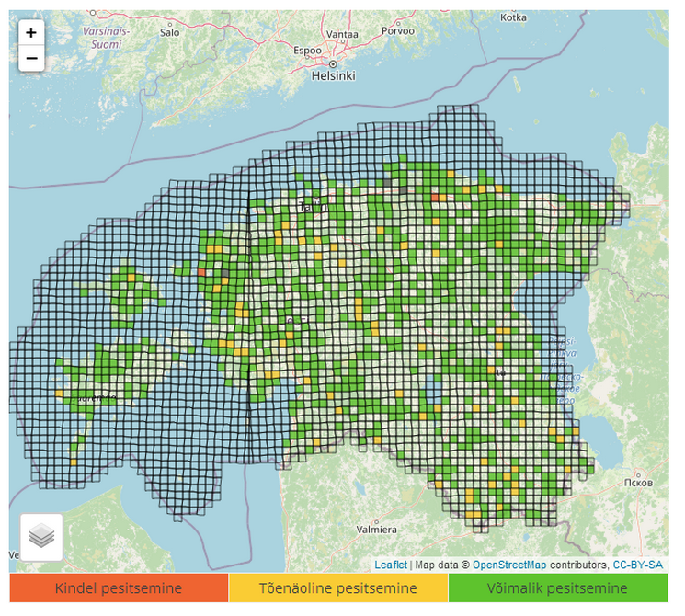Click the Porvoo city label
The width and height of the screenshot is (685, 616).
399,30
